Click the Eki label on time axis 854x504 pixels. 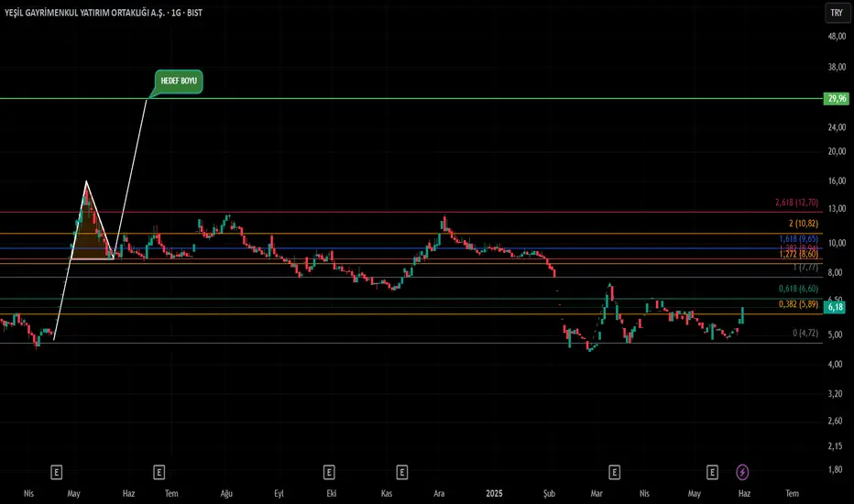click(x=331, y=493)
